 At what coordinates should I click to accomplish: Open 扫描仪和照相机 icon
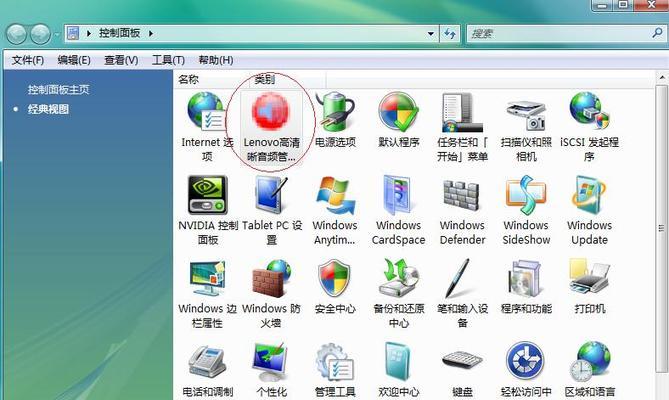(x=526, y=114)
